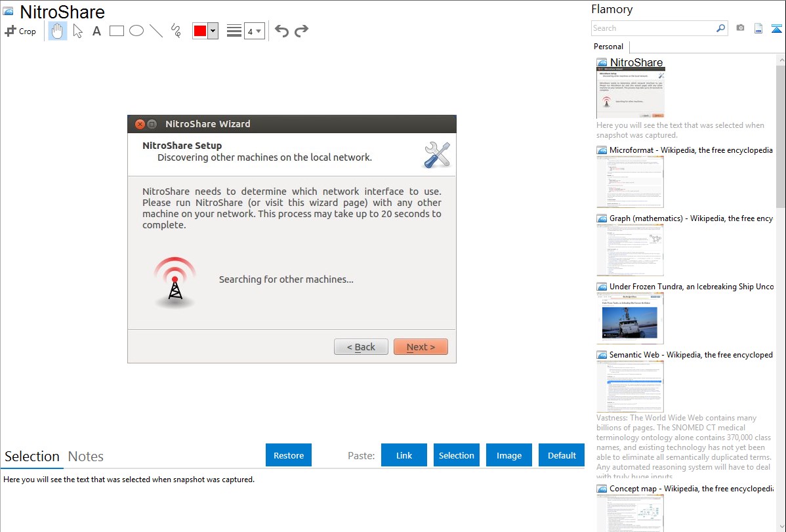This screenshot has height=532, width=786.
Task: Click the Graph (mathematics) - Wikipedia title
Action: click(691, 218)
